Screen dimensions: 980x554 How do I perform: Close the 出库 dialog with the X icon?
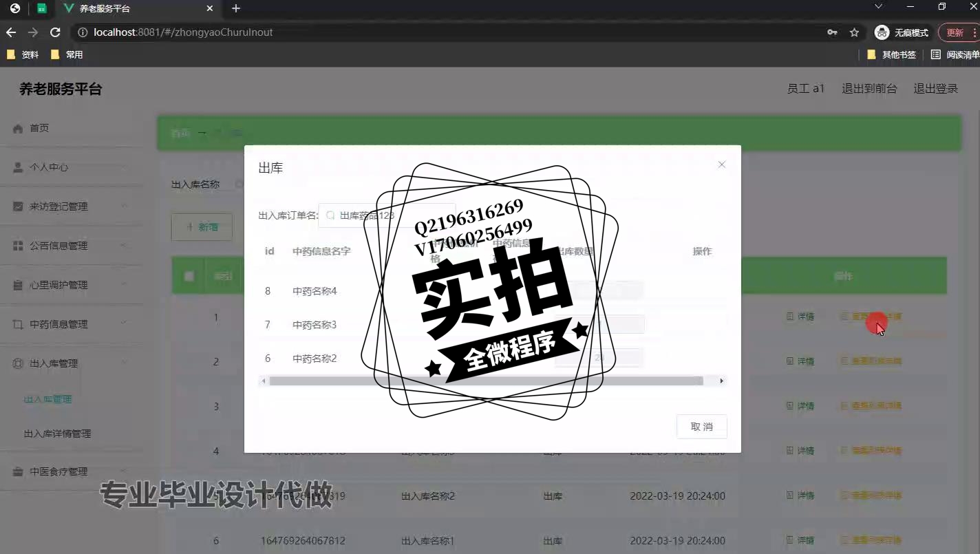(721, 164)
